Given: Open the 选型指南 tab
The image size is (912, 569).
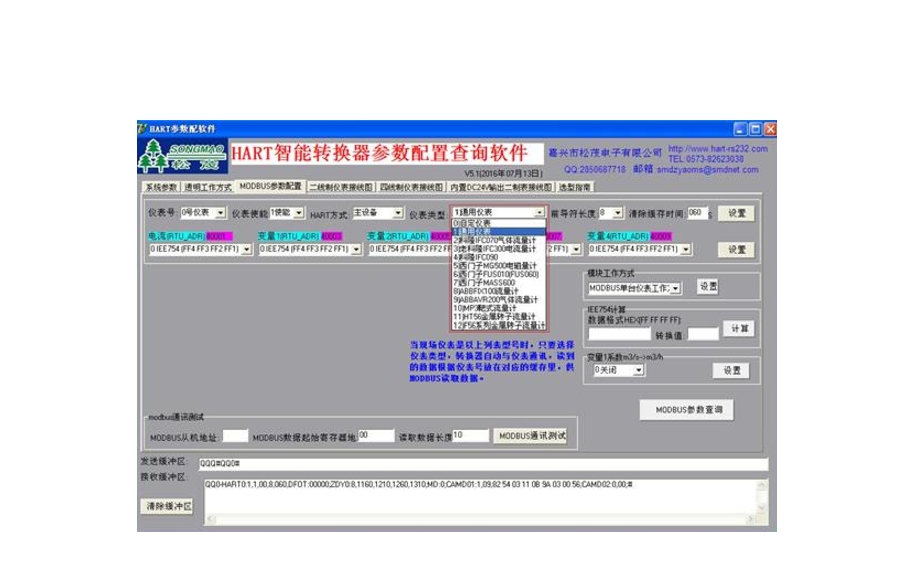Looking at the screenshot, I should coord(575,187).
